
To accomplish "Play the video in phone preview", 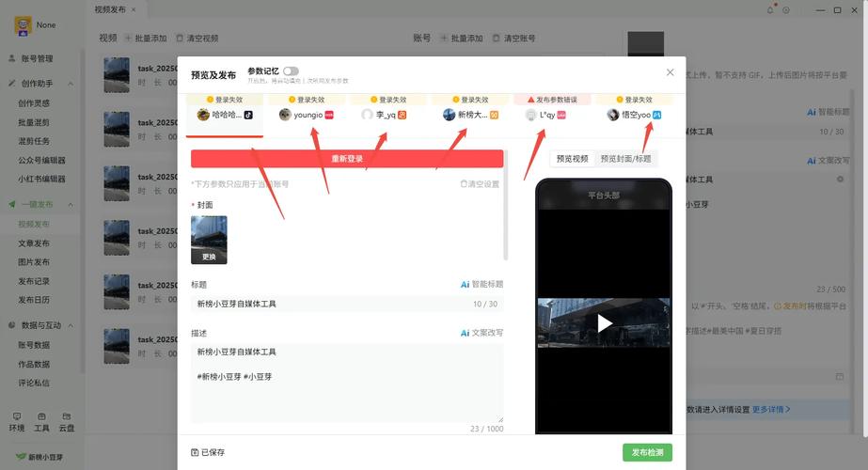I will tap(604, 322).
